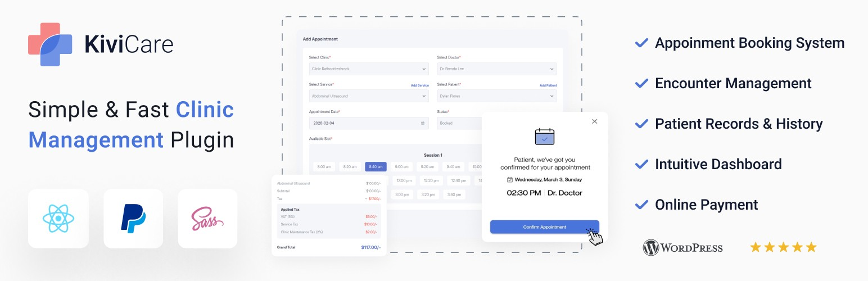Close the appointment confirmation popup
Viewport: 868px width, 281px height.
click(595, 121)
